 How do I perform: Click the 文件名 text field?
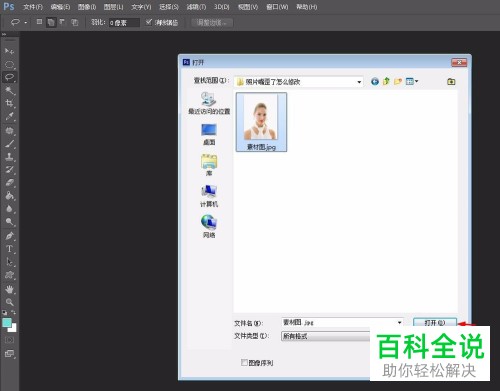[x=343, y=322]
